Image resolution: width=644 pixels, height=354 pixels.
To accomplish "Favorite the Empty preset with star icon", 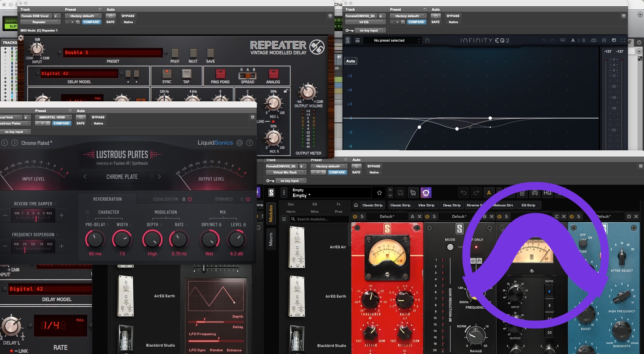I will [x=379, y=193].
